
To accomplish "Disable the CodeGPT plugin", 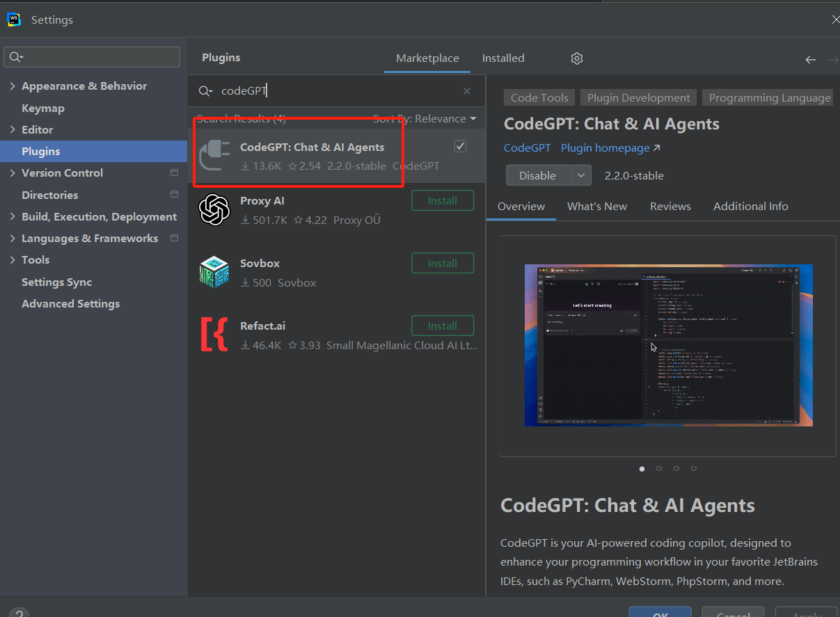I will [x=538, y=175].
